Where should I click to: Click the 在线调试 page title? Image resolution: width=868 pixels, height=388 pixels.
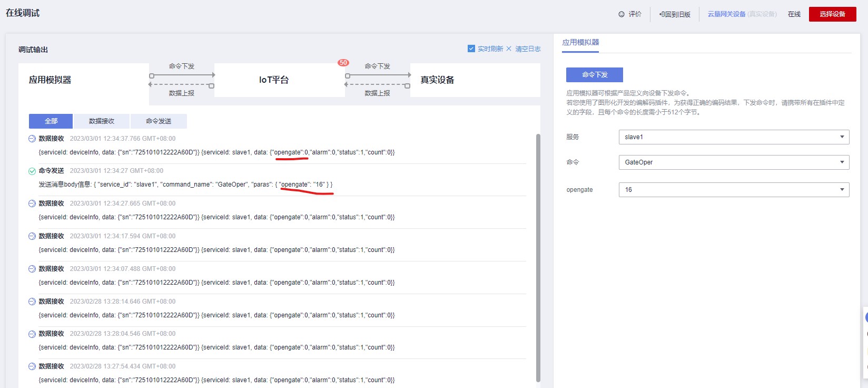[x=23, y=13]
